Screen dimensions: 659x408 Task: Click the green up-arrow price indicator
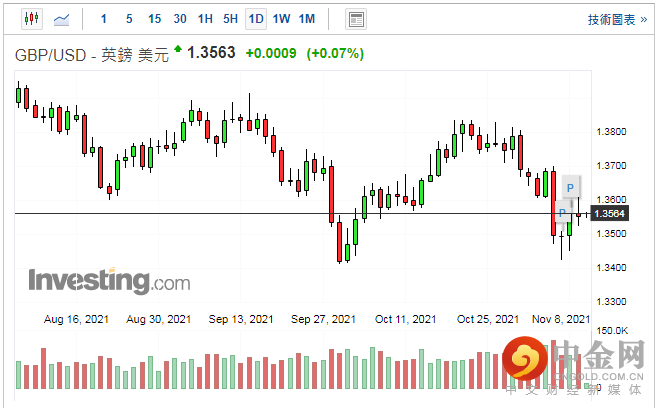tap(178, 49)
